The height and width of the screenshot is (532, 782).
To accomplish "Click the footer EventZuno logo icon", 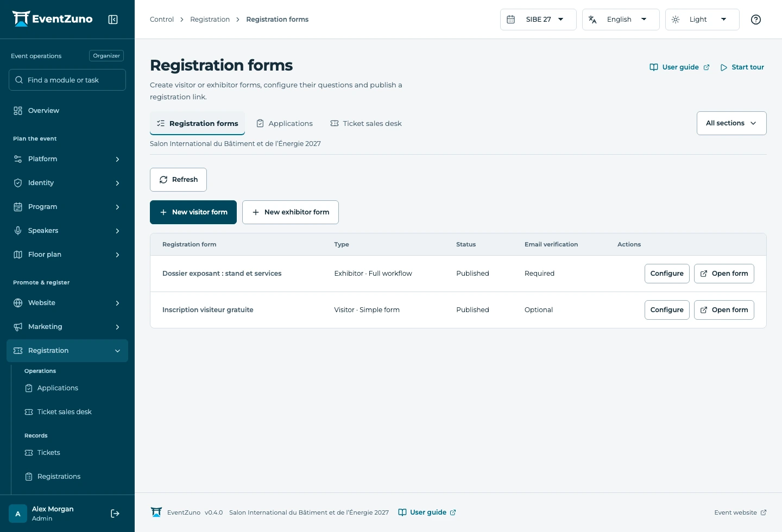I will click(156, 512).
